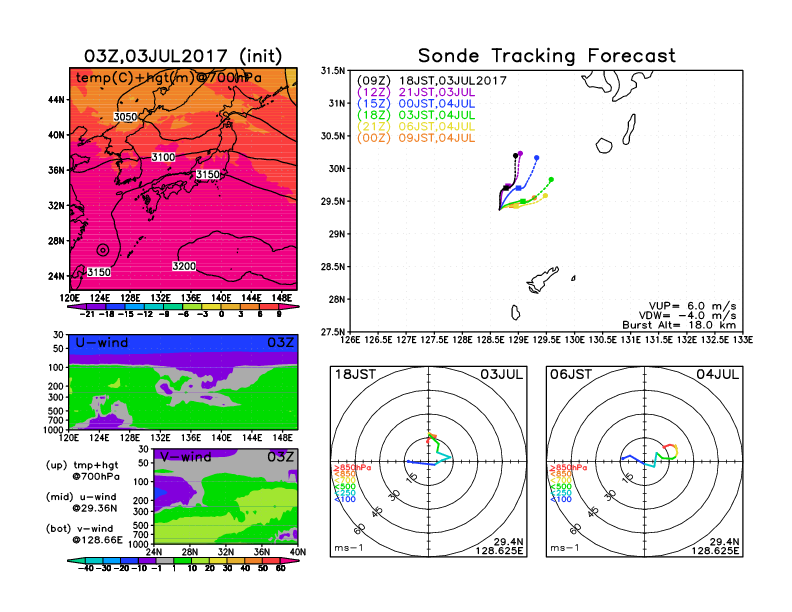Click the 'temp(C)+hgt(m)@700hPa' map label
This screenshot has height=612, width=792.
[x=169, y=78]
